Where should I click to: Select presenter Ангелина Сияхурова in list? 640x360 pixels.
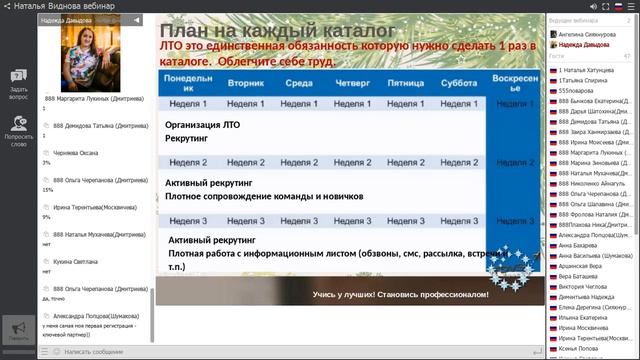coord(587,35)
